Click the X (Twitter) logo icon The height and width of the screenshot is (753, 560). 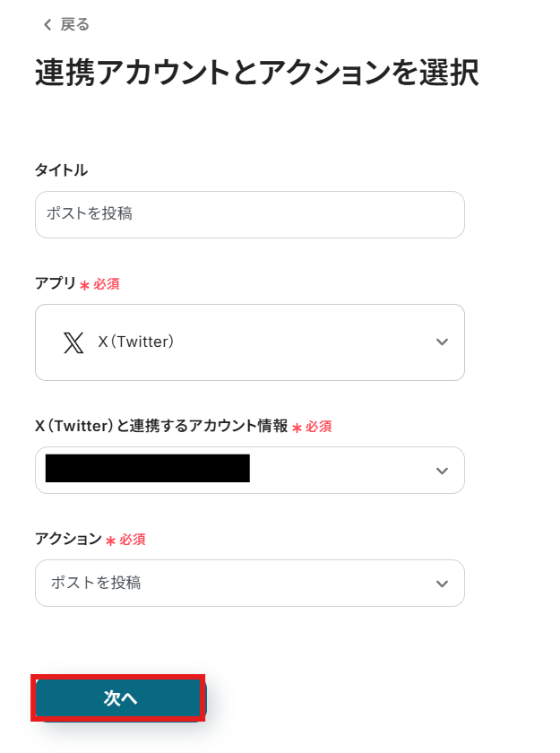pos(73,342)
